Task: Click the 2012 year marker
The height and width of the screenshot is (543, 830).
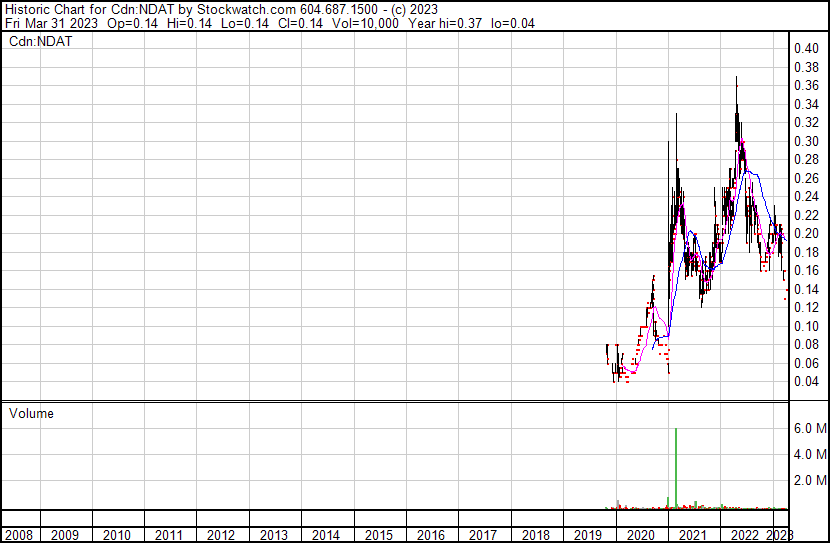Action: 221,535
